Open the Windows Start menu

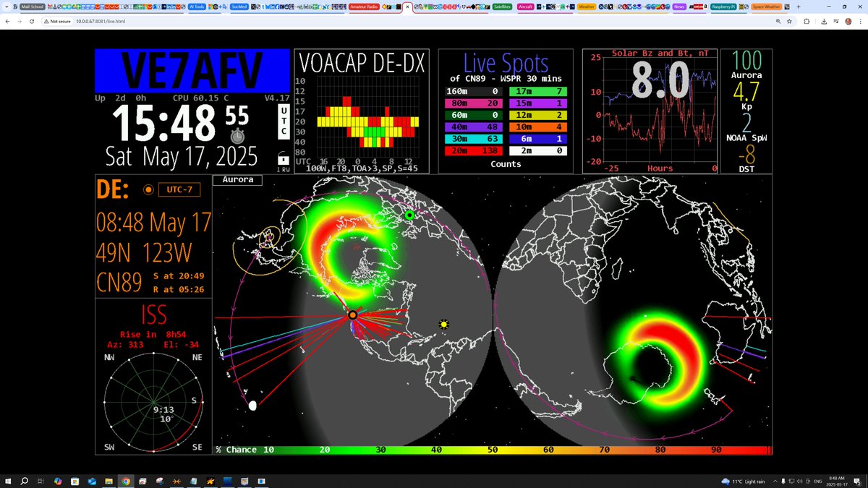pyautogui.click(x=7, y=480)
